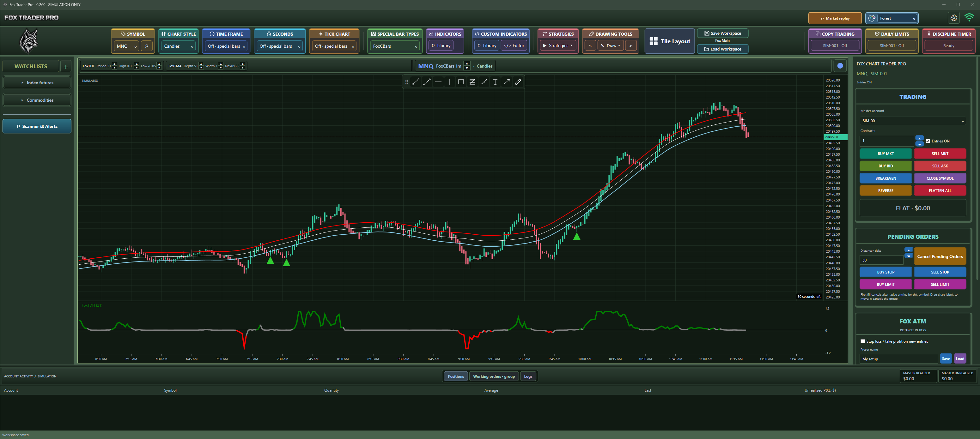The width and height of the screenshot is (980, 439).
Task: Switch to Working orders · group tab
Action: click(493, 376)
